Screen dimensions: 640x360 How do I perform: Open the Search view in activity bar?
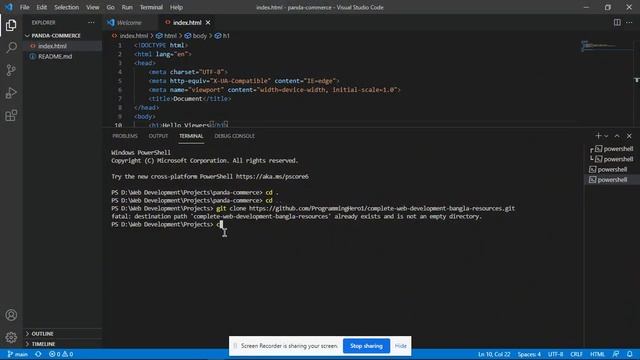pos(11,47)
